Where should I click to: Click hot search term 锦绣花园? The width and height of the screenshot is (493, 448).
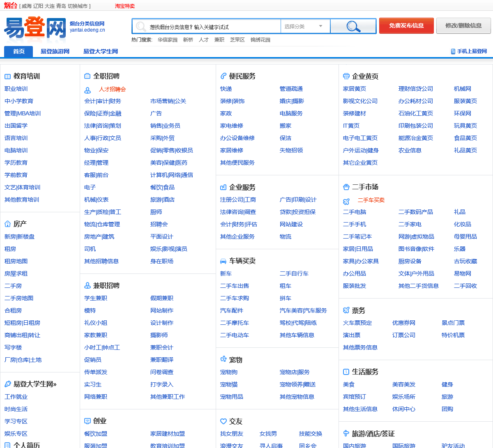[x=260, y=40]
